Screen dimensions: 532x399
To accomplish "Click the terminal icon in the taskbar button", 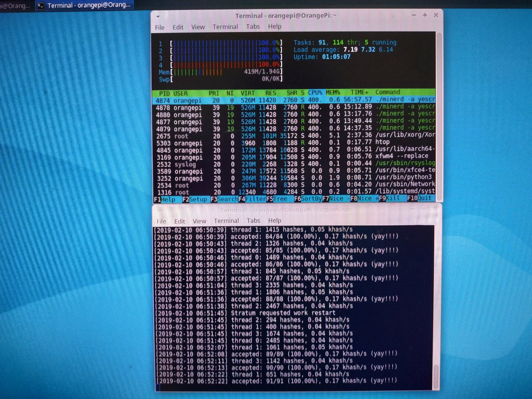I will click(40, 6).
